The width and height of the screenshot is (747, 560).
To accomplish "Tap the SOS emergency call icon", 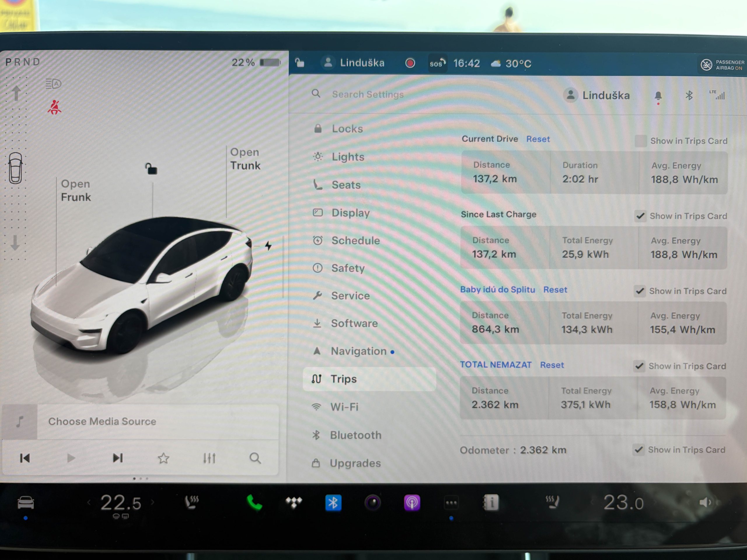I will 438,63.
